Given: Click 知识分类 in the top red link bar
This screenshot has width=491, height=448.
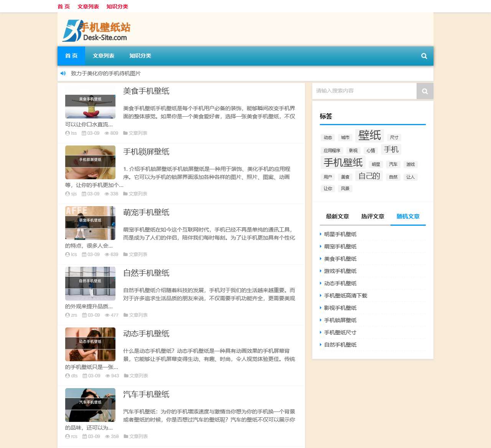Looking at the screenshot, I should pyautogui.click(x=117, y=7).
